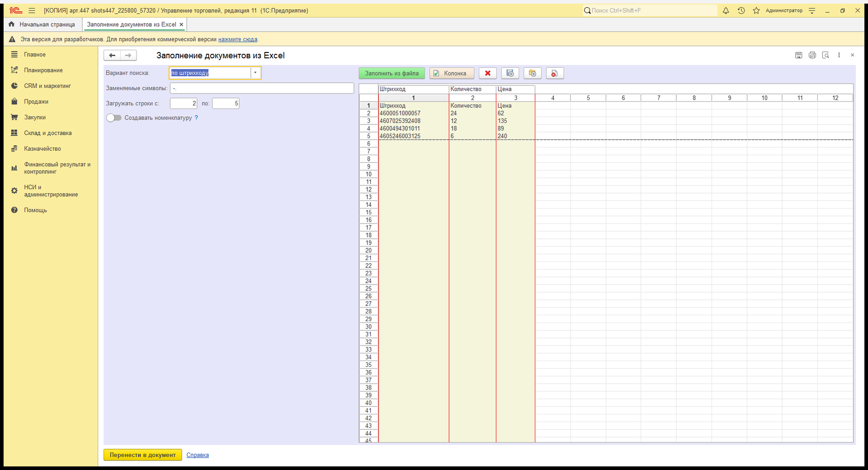Click the Заменяемые символы input field
Image resolution: width=868 pixels, height=470 pixels.
(262, 88)
